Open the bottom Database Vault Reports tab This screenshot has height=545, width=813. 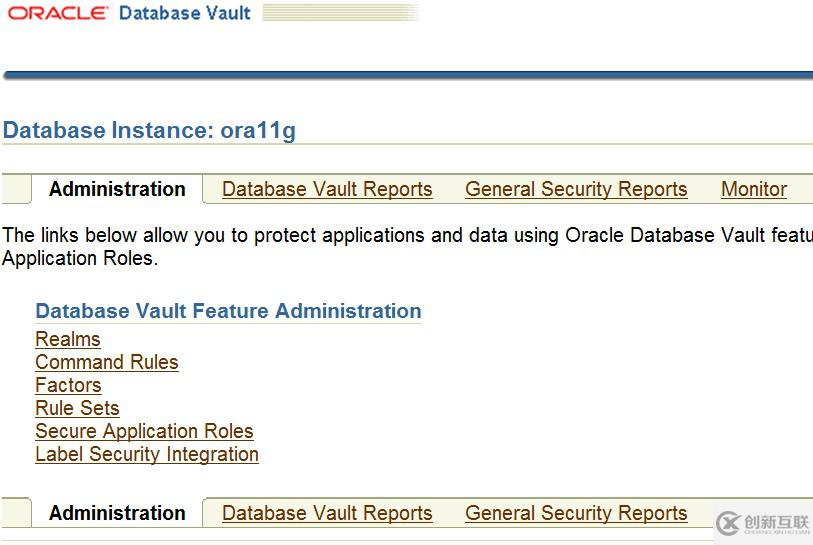tap(327, 513)
